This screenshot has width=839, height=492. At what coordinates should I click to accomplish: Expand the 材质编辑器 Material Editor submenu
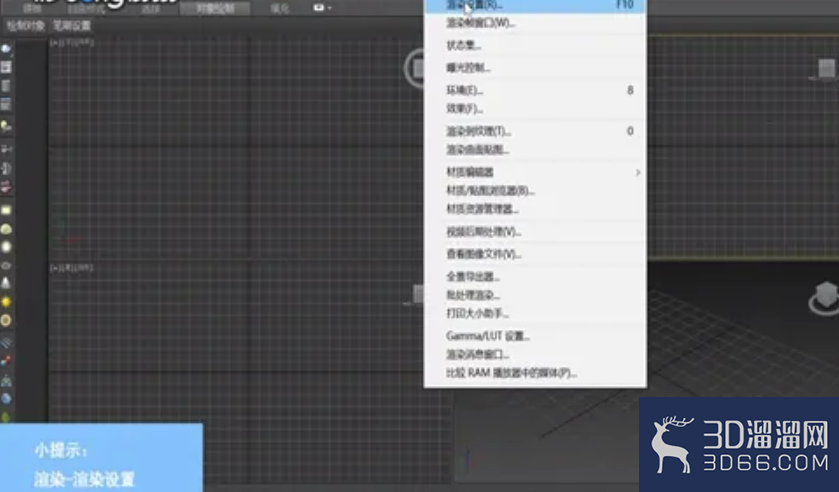tap(535, 172)
